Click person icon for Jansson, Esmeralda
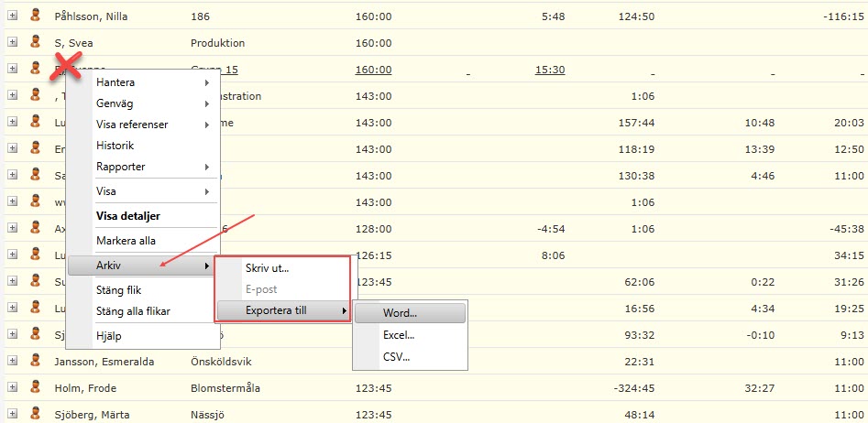The image size is (868, 423). [36, 361]
